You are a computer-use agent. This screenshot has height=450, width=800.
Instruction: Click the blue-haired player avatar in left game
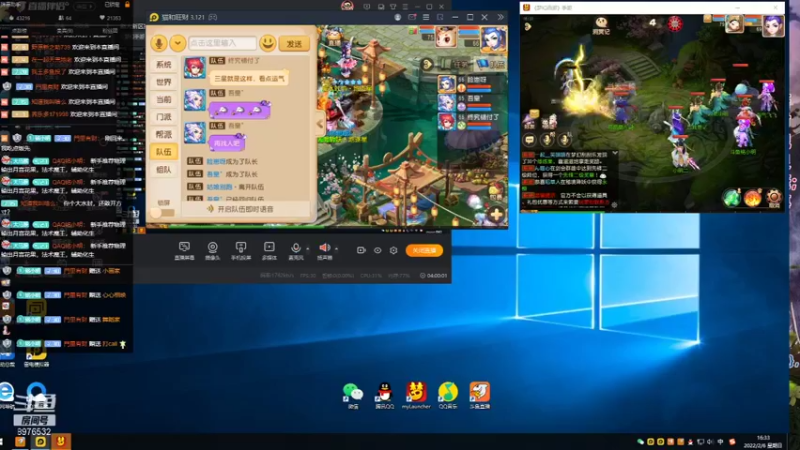point(493,39)
